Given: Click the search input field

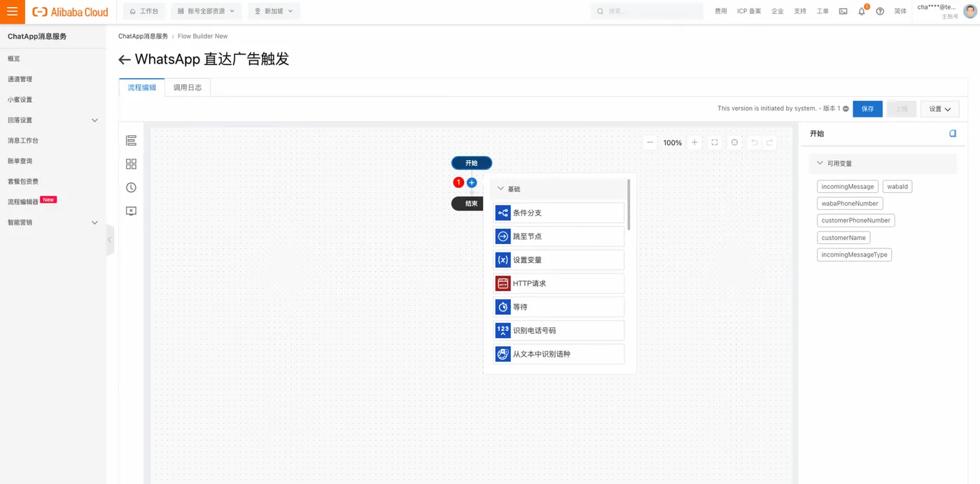Looking at the screenshot, I should coord(647,11).
